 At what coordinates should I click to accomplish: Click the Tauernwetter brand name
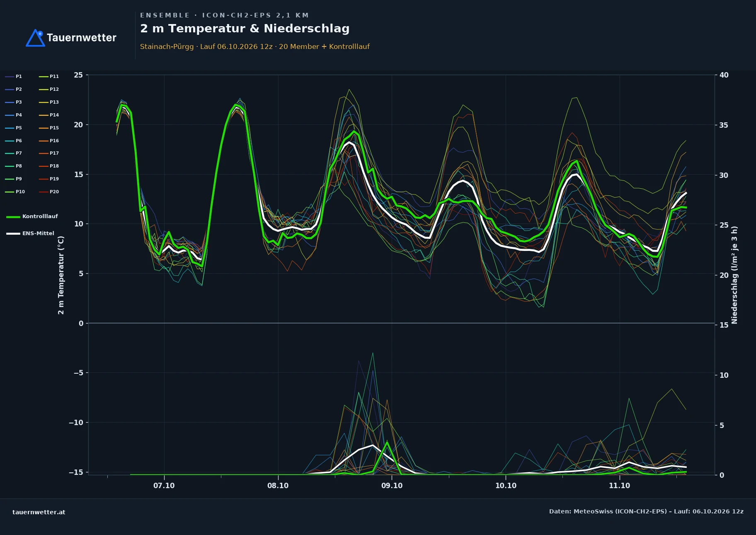pos(82,38)
